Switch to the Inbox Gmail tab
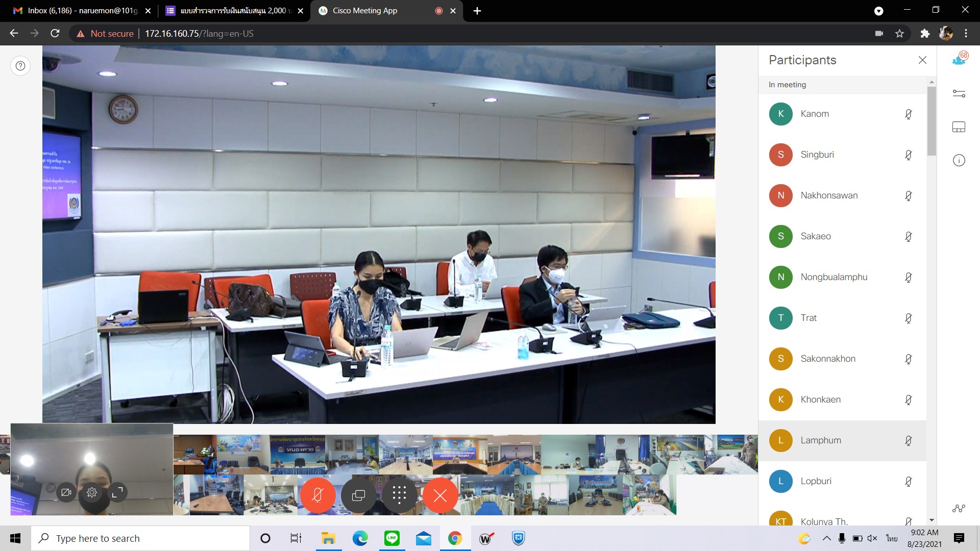The image size is (980, 551). pyautogui.click(x=77, y=11)
